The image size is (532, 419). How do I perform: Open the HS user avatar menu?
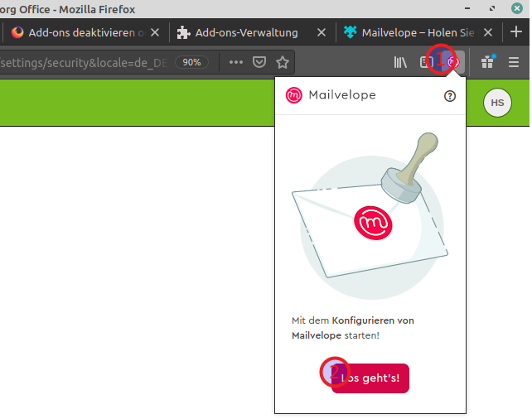coord(497,103)
